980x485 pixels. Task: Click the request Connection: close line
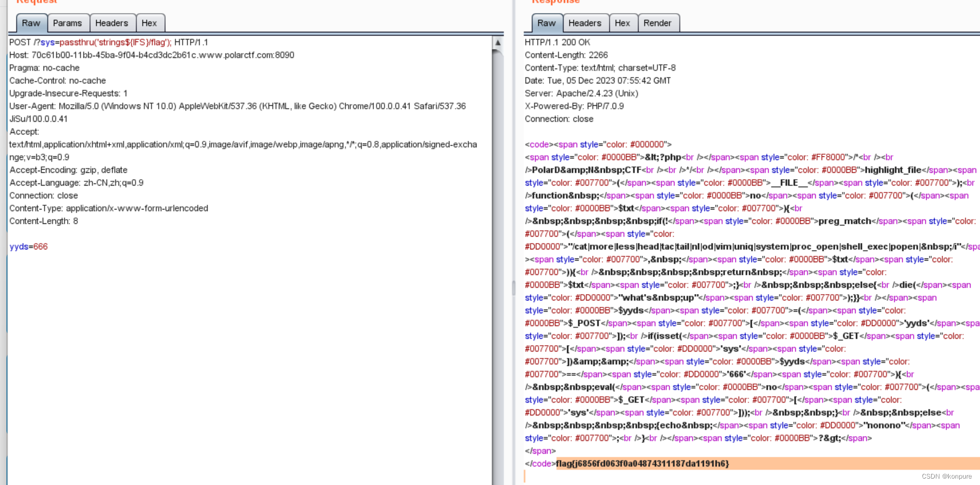[44, 195]
